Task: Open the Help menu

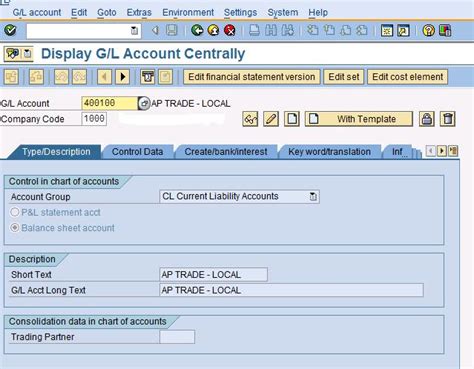Action: tap(318, 13)
